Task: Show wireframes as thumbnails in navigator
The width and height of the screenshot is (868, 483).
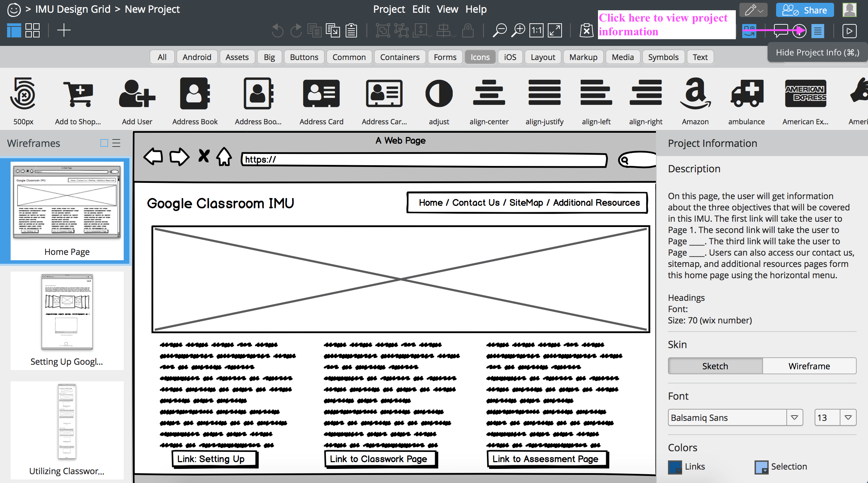Action: [x=104, y=143]
